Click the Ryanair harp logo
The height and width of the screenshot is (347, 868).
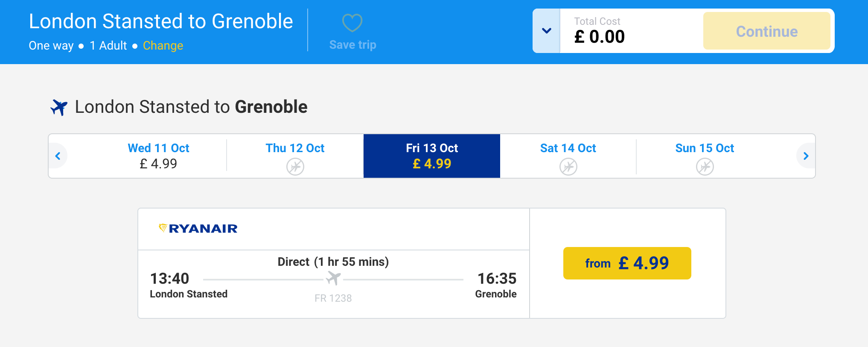[x=163, y=228]
